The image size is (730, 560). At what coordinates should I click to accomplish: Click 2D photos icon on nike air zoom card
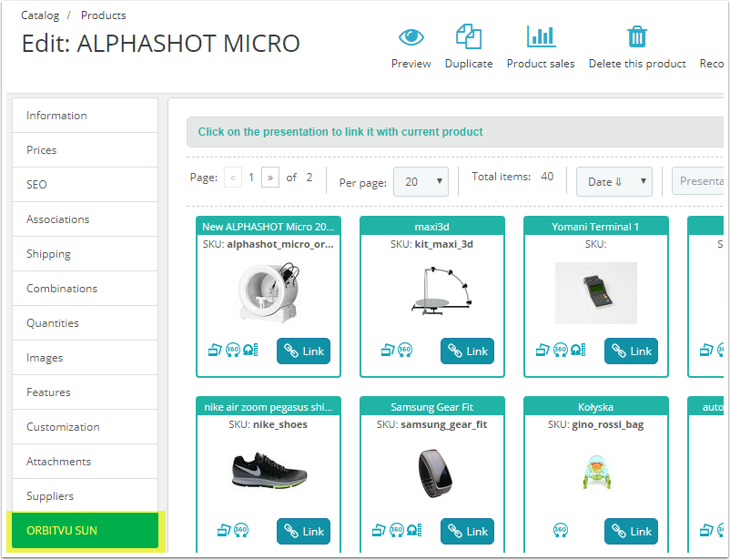coord(224,530)
